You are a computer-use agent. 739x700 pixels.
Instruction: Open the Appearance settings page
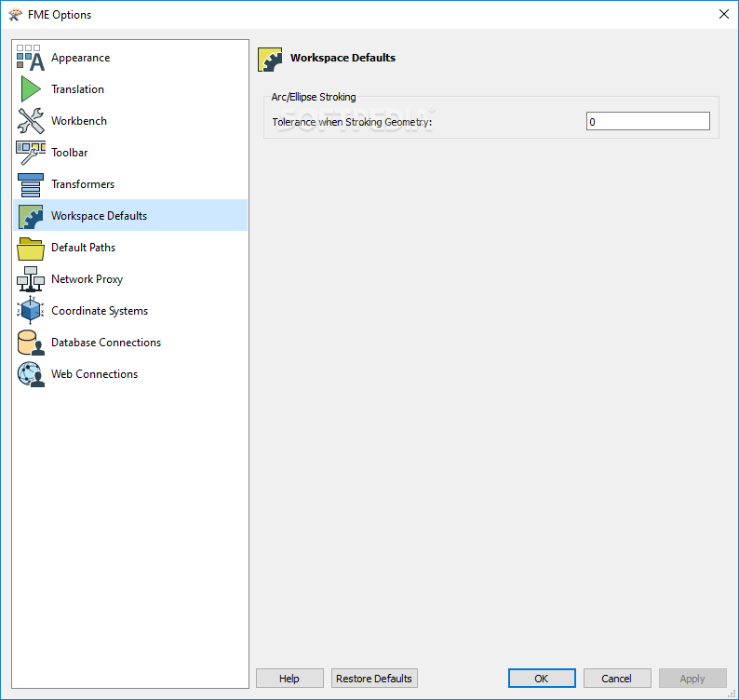click(x=130, y=58)
